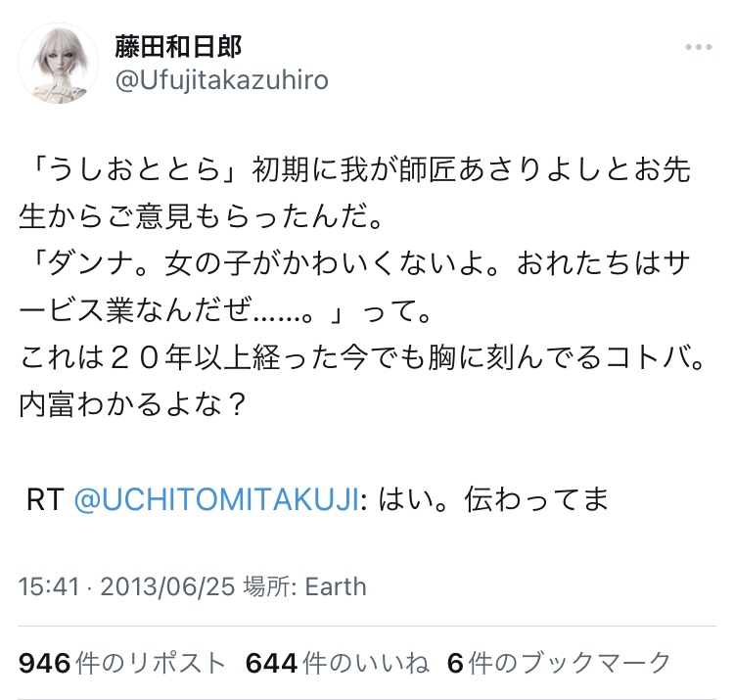
Task: Open the profile avatar of 藤田和日郎
Action: click(59, 64)
